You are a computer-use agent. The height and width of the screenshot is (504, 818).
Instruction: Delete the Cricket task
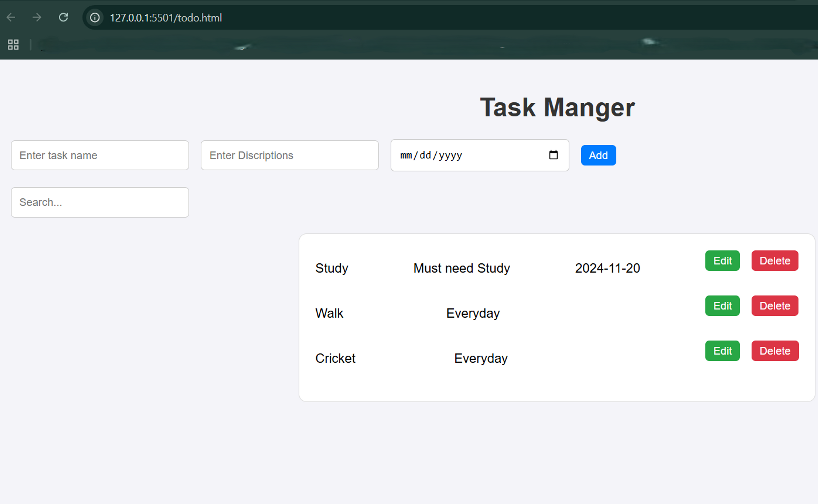(775, 351)
